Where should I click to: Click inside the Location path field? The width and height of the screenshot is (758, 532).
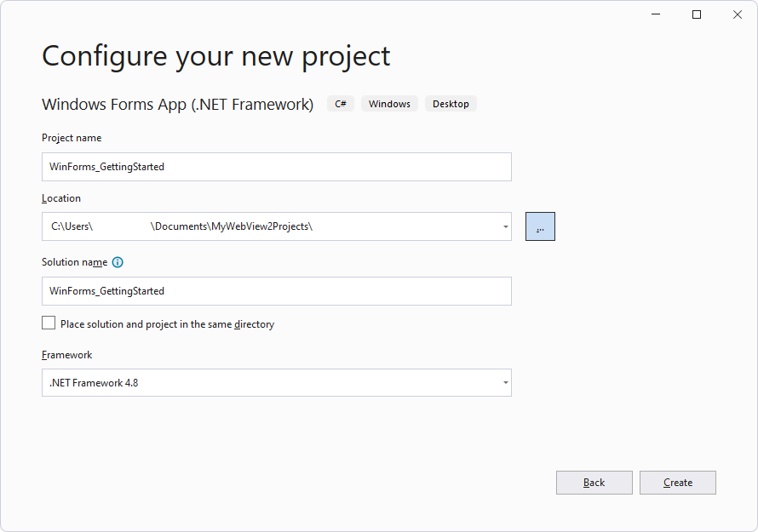pyautogui.click(x=256, y=226)
